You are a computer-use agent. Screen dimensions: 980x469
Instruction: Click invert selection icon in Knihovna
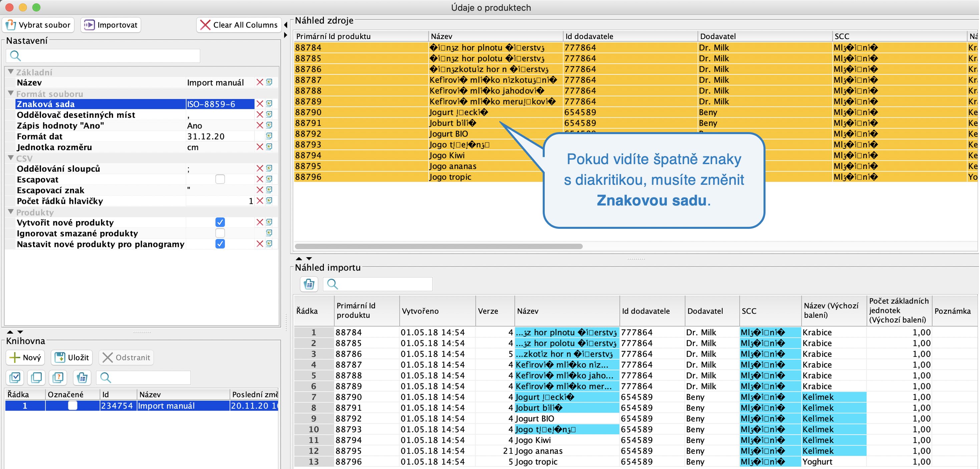click(58, 377)
